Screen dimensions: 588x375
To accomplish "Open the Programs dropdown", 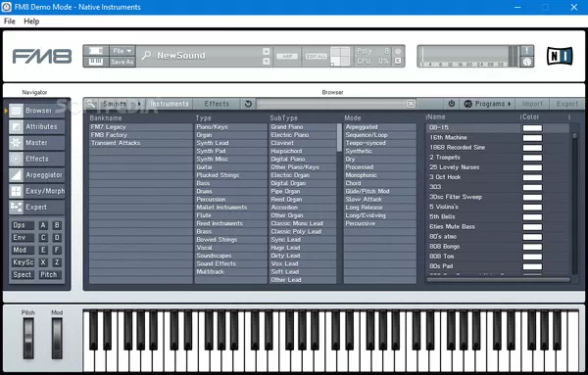I will 487,104.
